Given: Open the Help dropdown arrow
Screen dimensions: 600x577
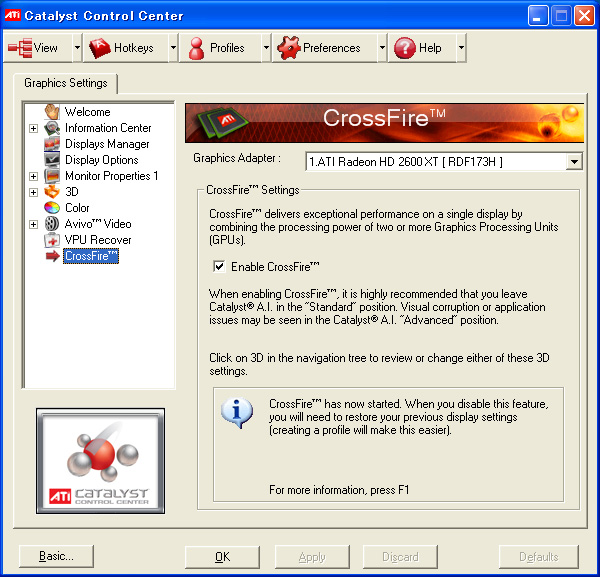Looking at the screenshot, I should pos(461,48).
